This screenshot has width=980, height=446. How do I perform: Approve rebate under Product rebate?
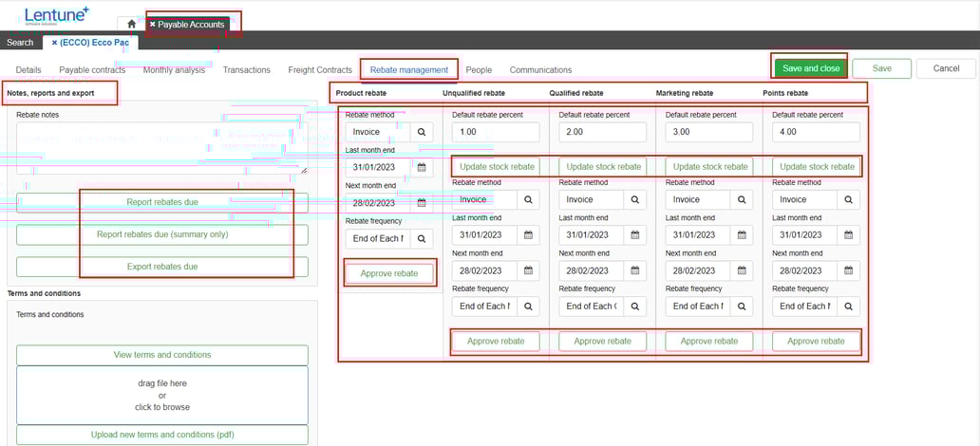coord(389,273)
